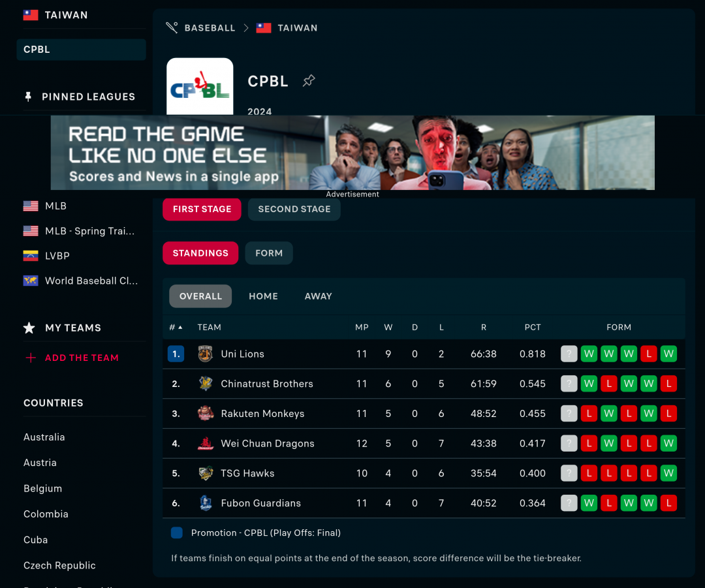Click the blue Promotion legend swatch
This screenshot has width=705, height=588.
(177, 533)
